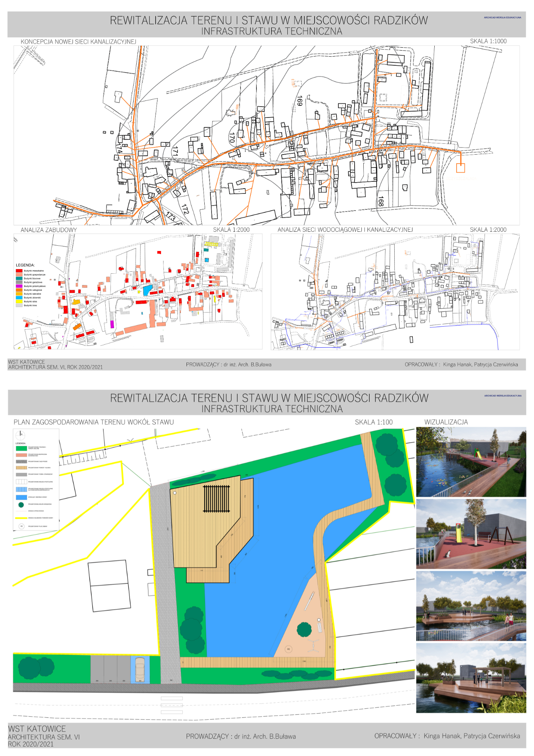This screenshot has width=534, height=756.
Task: Click the dark green tree symbol in the legend
Action: pos(21,505)
